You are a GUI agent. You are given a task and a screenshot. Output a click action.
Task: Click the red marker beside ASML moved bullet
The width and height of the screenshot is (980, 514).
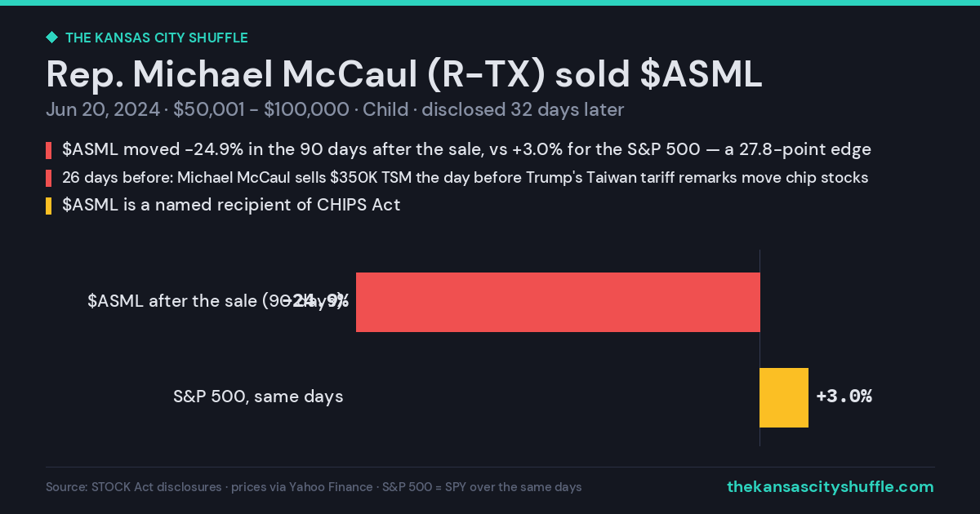(49, 150)
